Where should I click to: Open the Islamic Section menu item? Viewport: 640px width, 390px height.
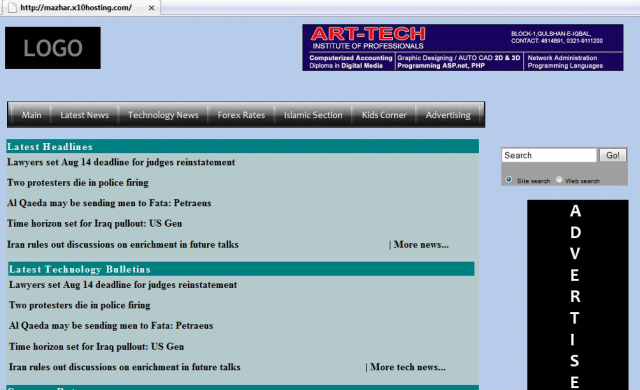(x=313, y=115)
